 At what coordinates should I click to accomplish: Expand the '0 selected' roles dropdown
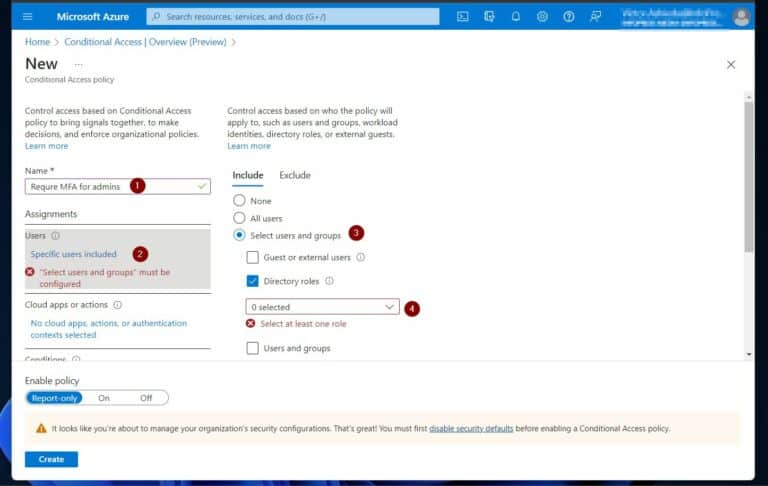322,307
